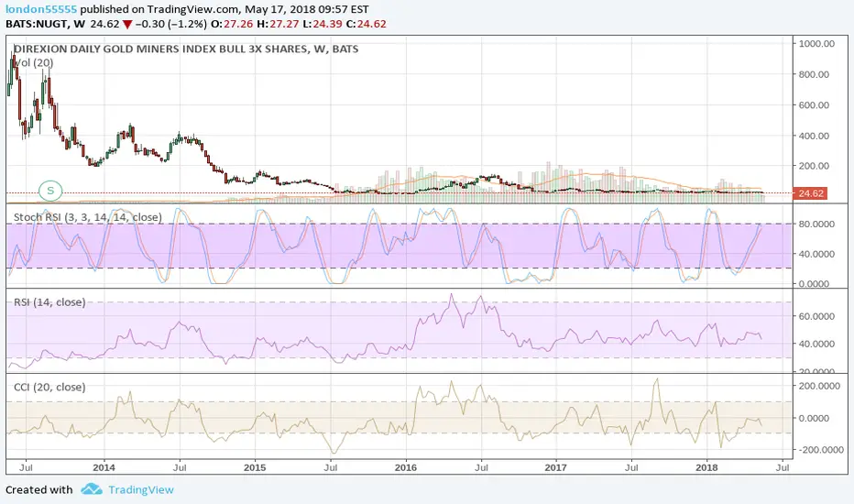The image size is (854, 504).
Task: Select the 40.0000 Stoch RSI axis value
Action: click(816, 254)
